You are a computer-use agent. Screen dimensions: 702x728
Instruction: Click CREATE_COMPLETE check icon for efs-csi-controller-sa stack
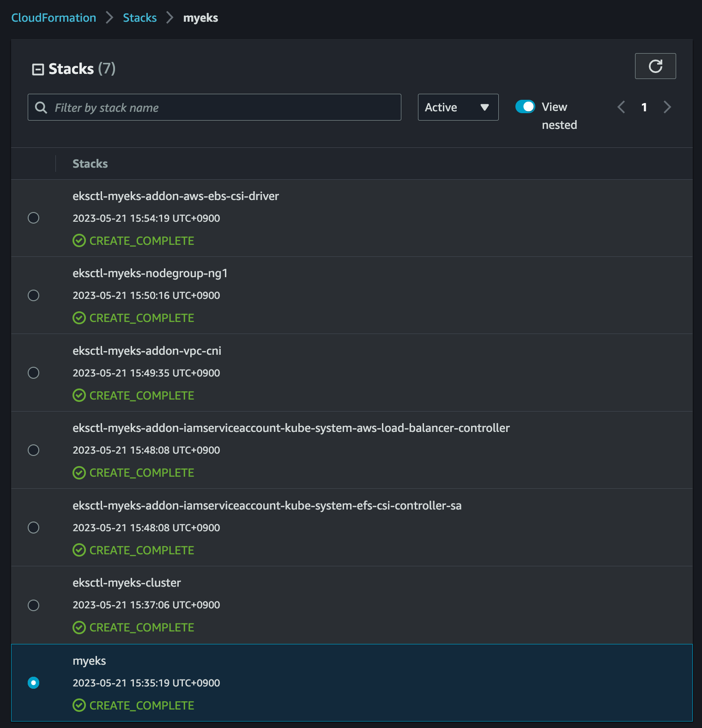click(x=79, y=550)
